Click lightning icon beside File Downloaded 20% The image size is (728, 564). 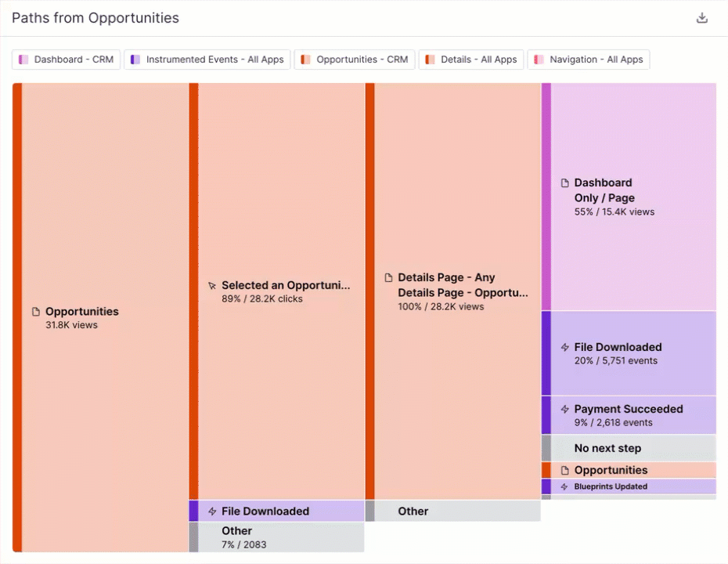(x=564, y=348)
